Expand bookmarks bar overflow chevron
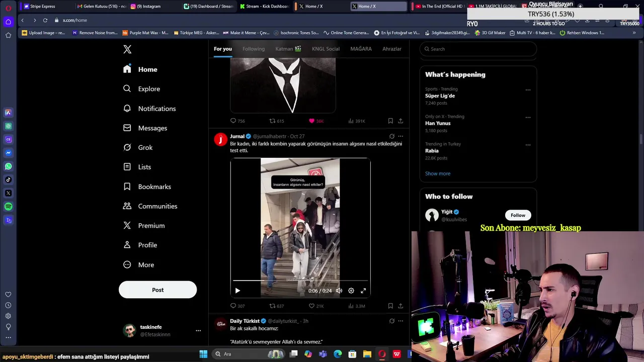The height and width of the screenshot is (362, 644). tap(634, 33)
